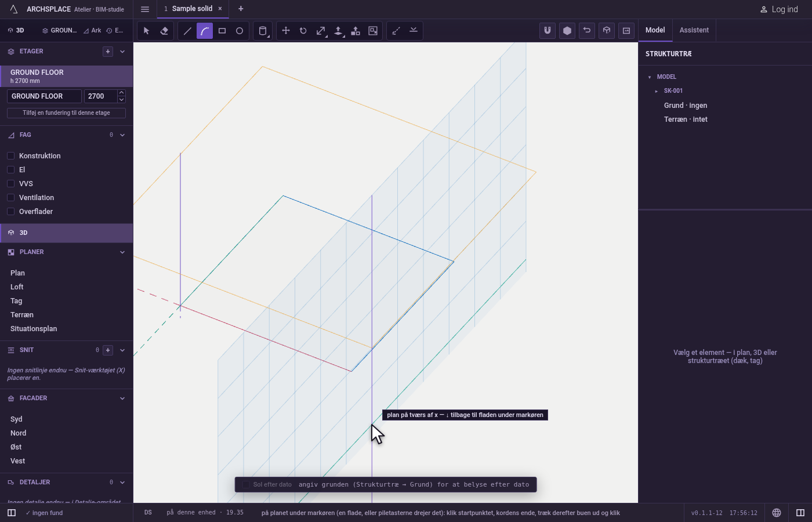812x522 pixels.
Task: Activate the arc drawing tool
Action: click(x=205, y=31)
